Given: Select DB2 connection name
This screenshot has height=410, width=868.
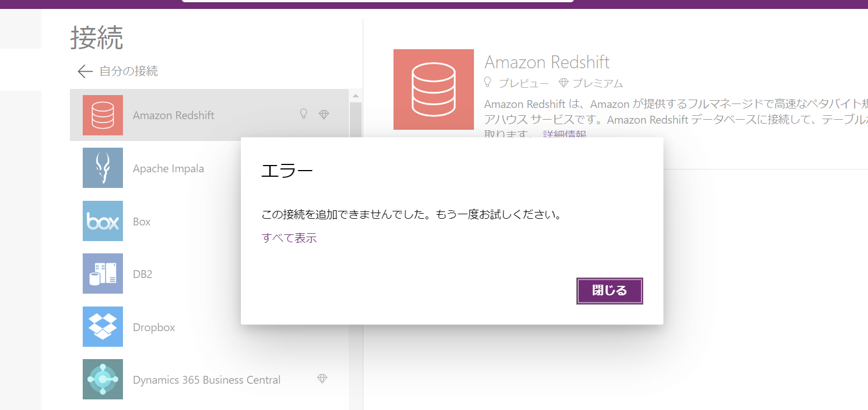Looking at the screenshot, I should [x=143, y=274].
